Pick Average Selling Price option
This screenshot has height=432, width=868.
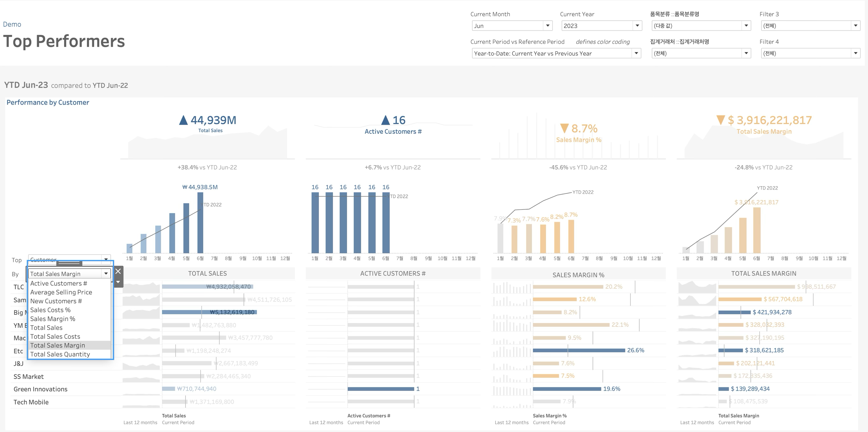coord(61,292)
